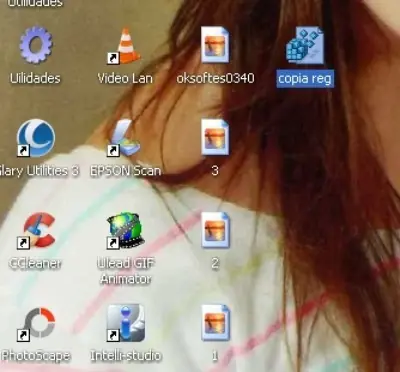Open the Video Lan VLC cone shortcut
The width and height of the screenshot is (400, 372).
[125, 46]
